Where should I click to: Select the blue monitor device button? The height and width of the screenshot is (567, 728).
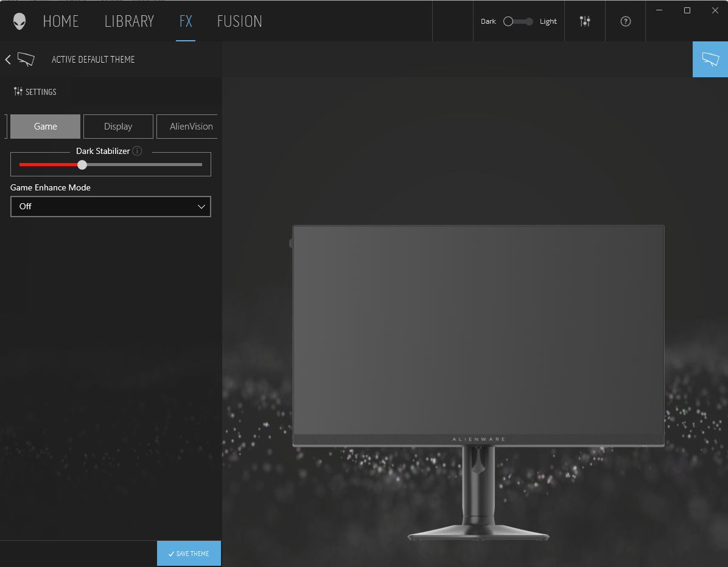point(710,59)
